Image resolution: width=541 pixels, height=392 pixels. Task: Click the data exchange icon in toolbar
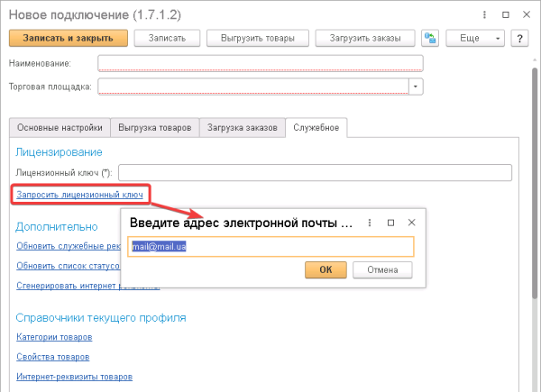click(x=431, y=38)
